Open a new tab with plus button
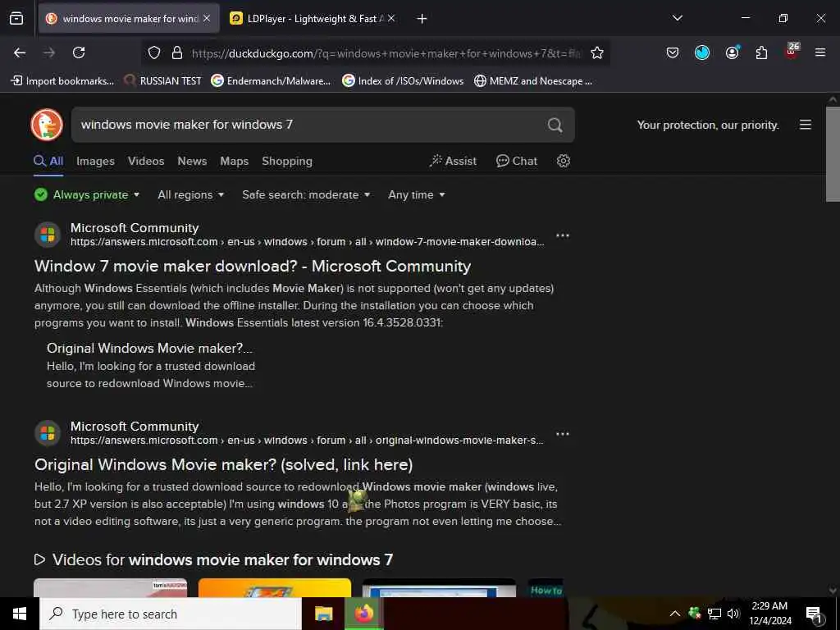 [422, 19]
